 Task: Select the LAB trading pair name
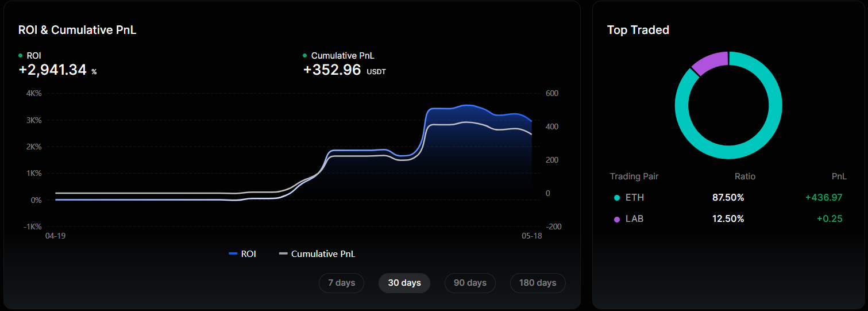tap(635, 219)
